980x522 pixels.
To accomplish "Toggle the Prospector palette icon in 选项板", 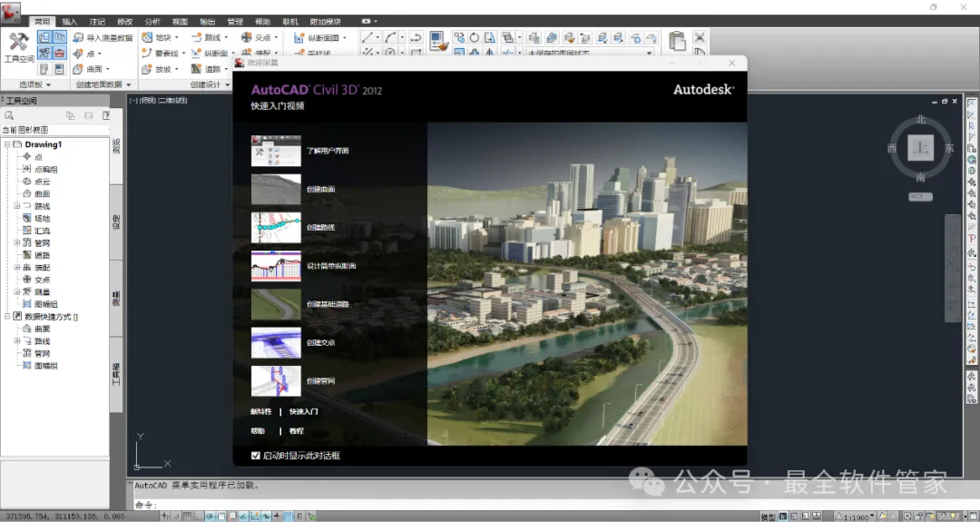I will pos(44,37).
